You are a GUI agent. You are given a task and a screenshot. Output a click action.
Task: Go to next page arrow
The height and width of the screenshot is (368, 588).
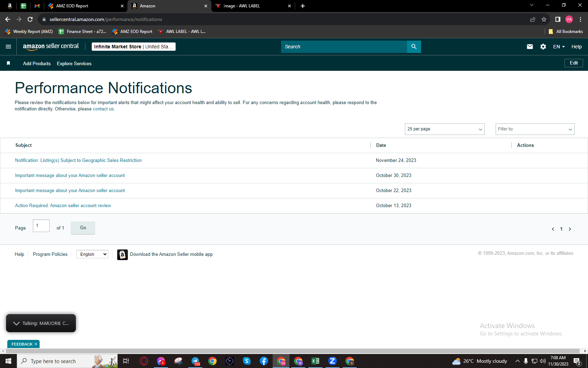(570, 229)
